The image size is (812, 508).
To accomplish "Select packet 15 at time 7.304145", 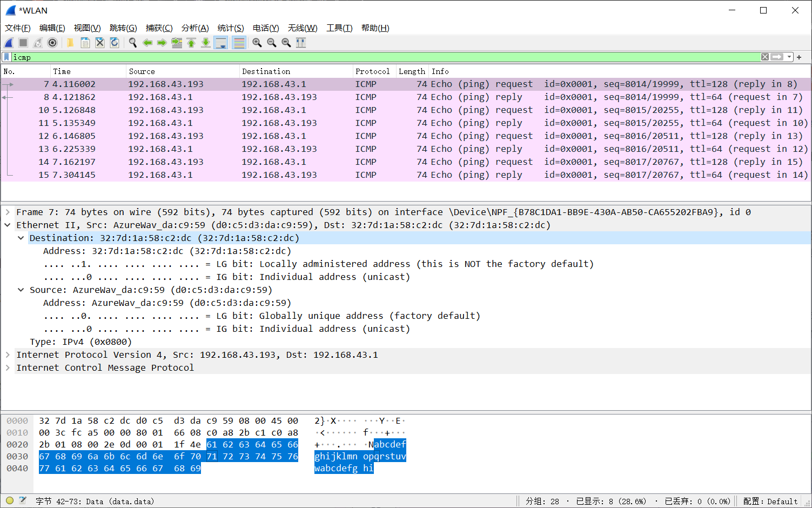I will pyautogui.click(x=406, y=175).
